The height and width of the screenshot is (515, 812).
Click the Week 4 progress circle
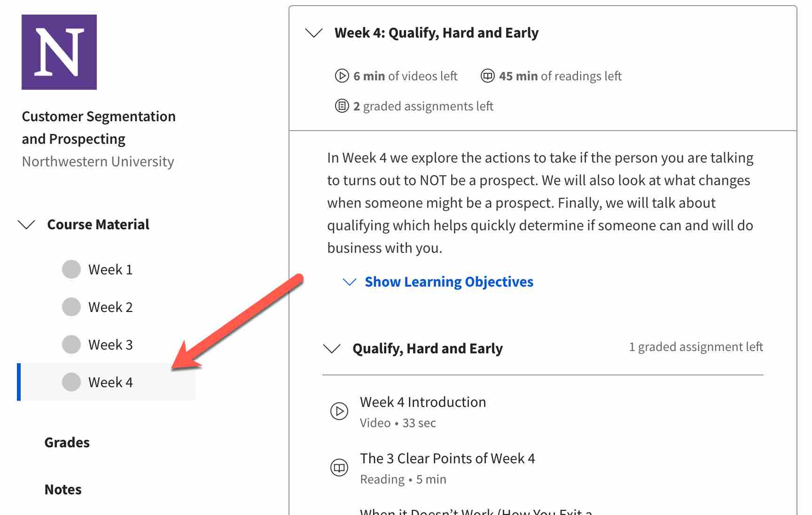click(x=71, y=382)
